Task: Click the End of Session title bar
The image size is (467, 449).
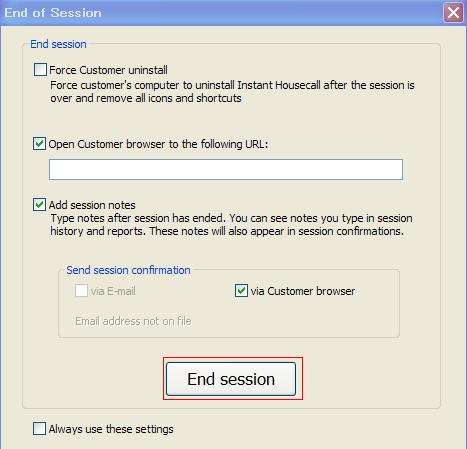Action: 222,13
